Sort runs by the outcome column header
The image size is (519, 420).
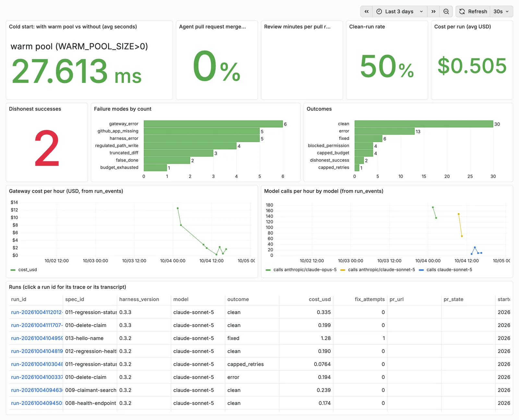coord(238,299)
